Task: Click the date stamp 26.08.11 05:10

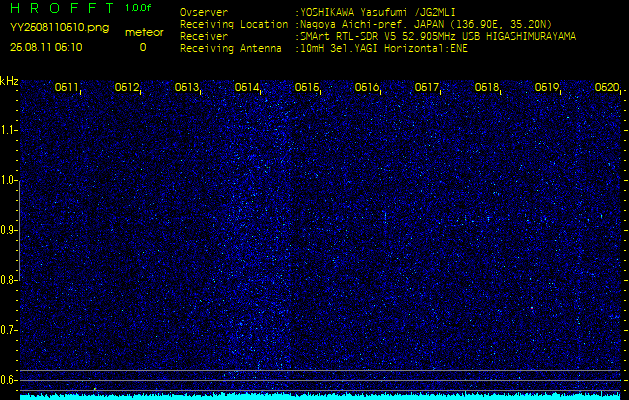Action: coord(46,47)
